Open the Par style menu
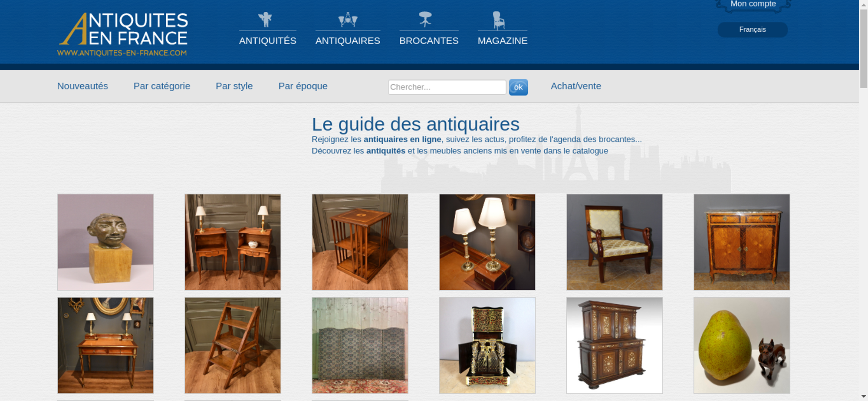Screen dimensions: 868x401 [234, 86]
